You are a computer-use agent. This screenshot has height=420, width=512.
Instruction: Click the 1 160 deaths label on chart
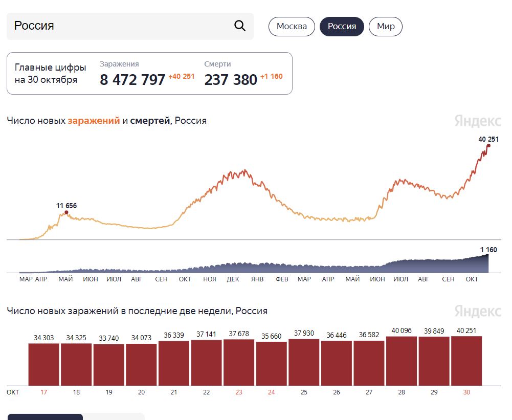pos(488,250)
